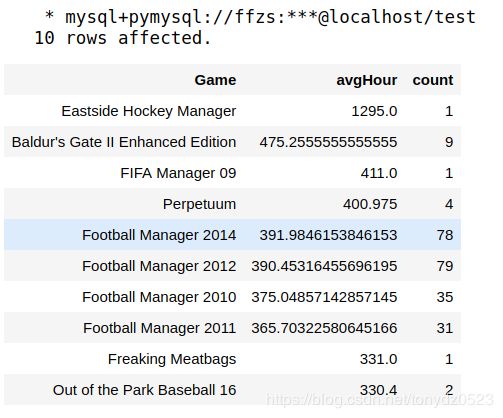The height and width of the screenshot is (418, 503).
Task: Click the 390.45316455696195 value
Action: pos(324,266)
